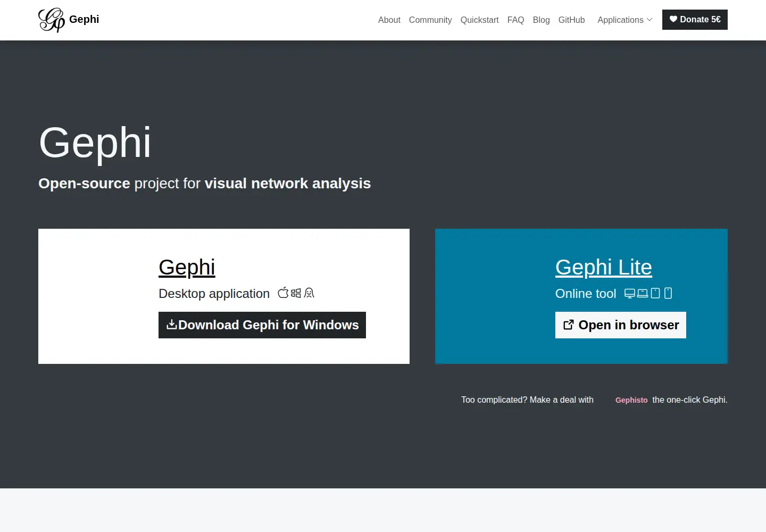Click the smartphone device icon
Viewport: 766px width, 532px height.
668,293
